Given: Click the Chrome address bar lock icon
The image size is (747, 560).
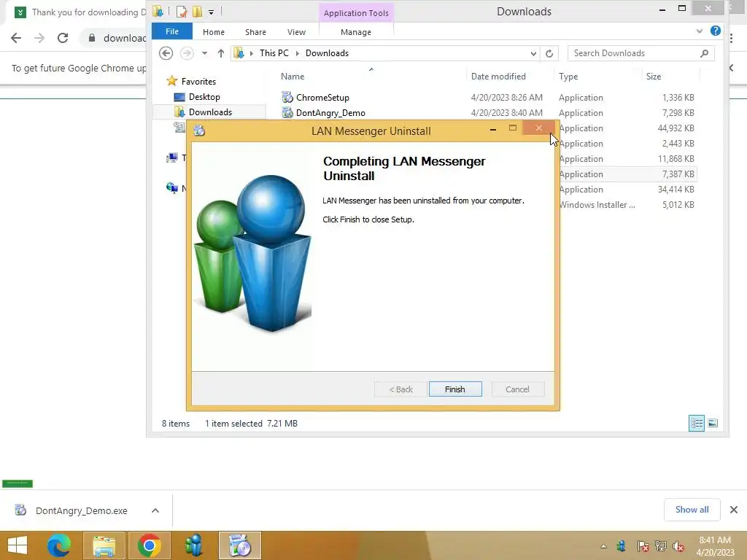Looking at the screenshot, I should (x=92, y=38).
